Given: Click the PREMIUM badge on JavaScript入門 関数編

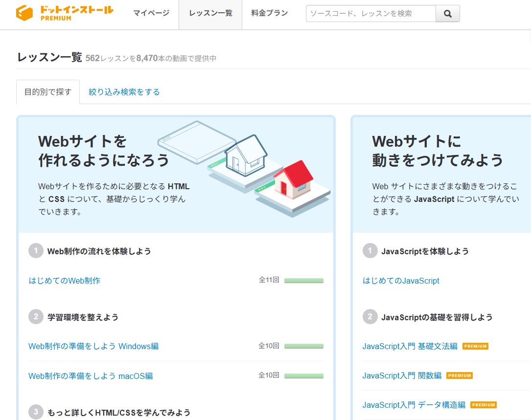Looking at the screenshot, I should point(461,376).
